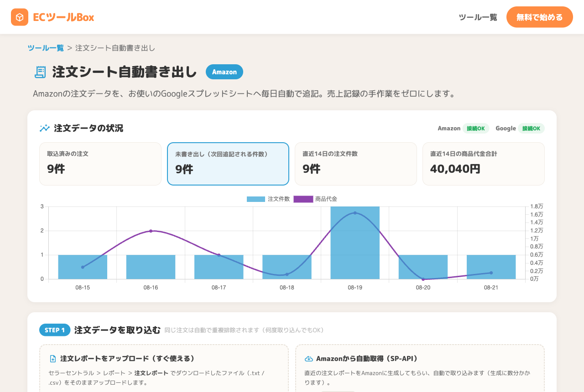Open ツール一覧 in the top navigation
Screen dimensions: 584x392
[x=478, y=17]
